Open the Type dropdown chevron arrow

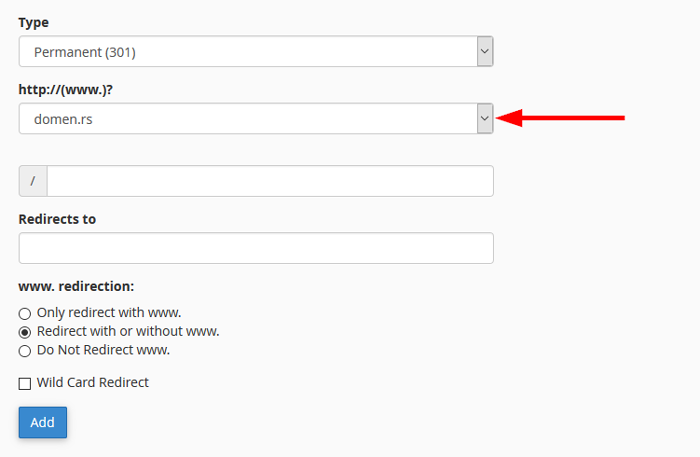(x=485, y=51)
